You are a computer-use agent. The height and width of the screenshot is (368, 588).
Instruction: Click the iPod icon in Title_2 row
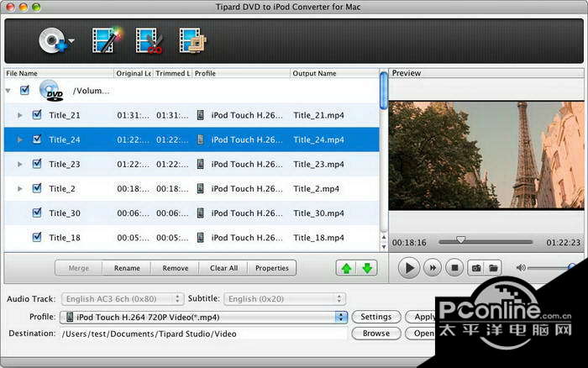tap(201, 188)
